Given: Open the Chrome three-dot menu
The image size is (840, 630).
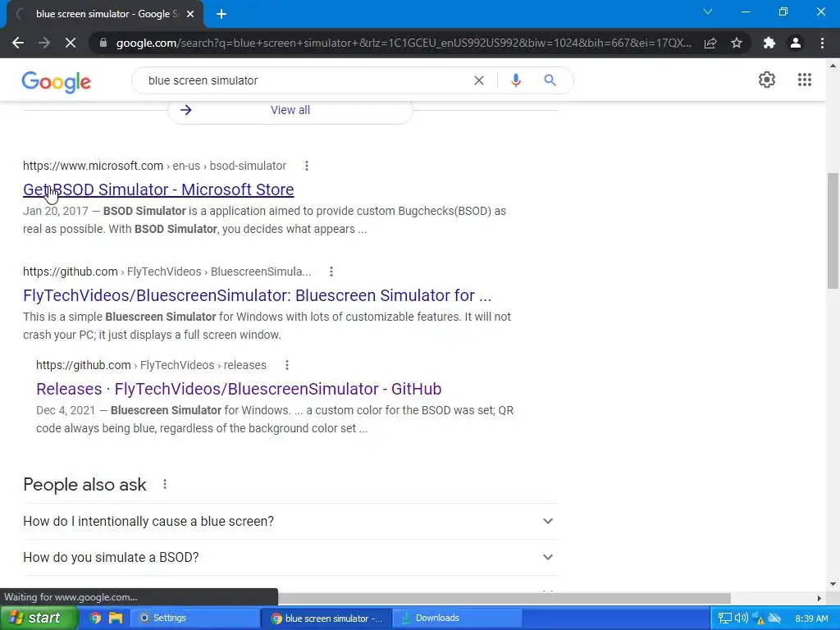Looking at the screenshot, I should 822,43.
